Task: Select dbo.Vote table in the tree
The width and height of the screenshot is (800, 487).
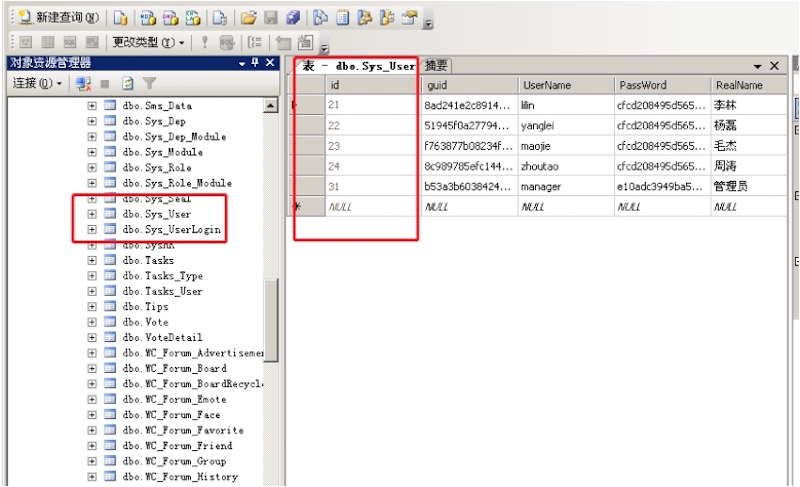Action: tap(145, 322)
